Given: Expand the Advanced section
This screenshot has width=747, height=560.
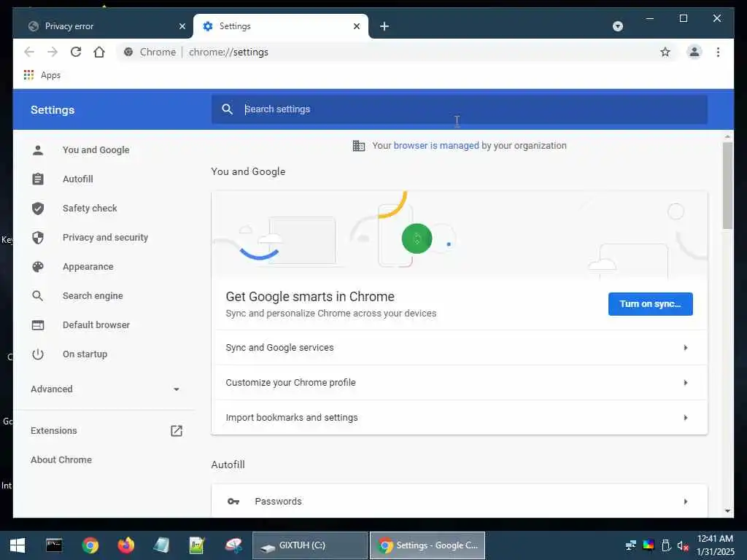Looking at the screenshot, I should (x=105, y=389).
